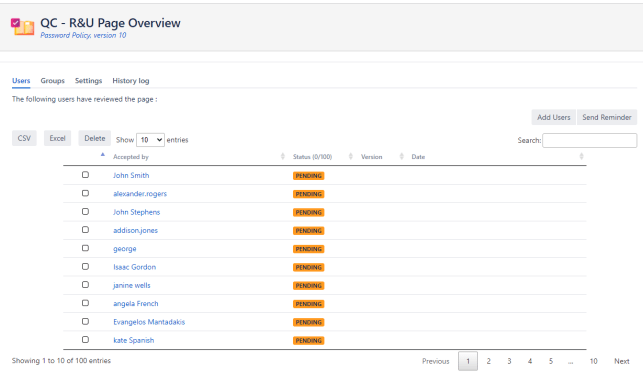Select the janine wells checkbox

click(85, 285)
